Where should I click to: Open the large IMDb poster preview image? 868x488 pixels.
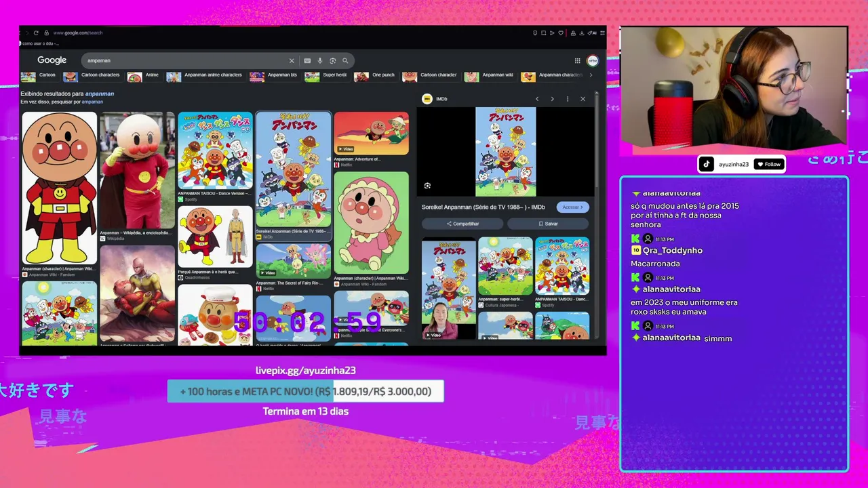(505, 152)
